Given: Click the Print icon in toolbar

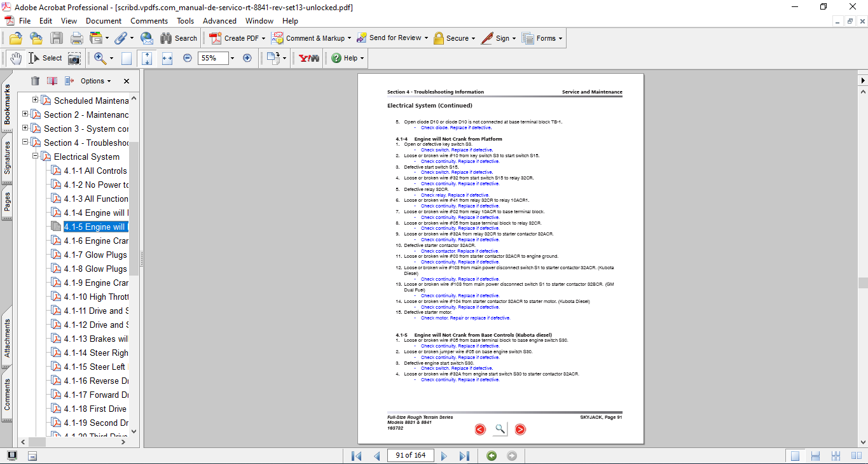Looking at the screenshot, I should coord(76,38).
